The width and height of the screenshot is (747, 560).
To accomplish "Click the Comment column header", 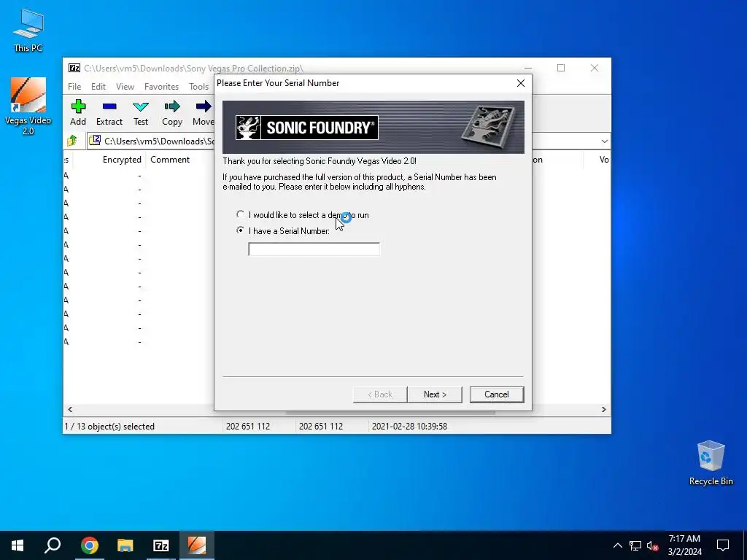I will coord(170,160).
